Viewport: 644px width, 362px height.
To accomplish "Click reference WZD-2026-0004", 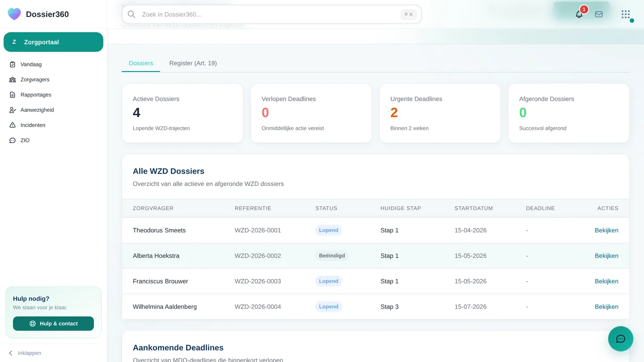I will coord(258,307).
